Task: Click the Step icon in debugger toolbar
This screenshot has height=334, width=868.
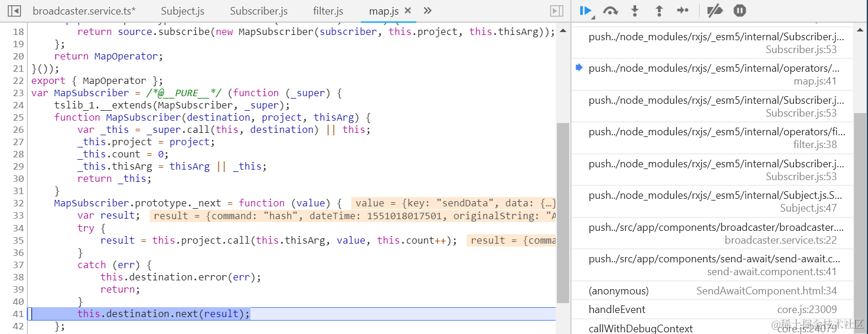Action: pos(683,10)
